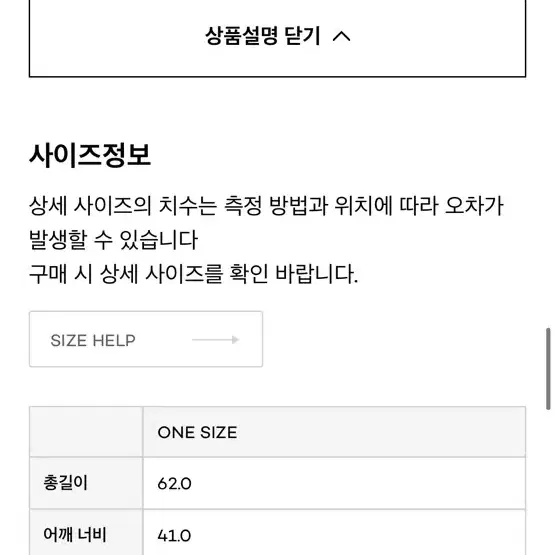Click the up chevron beside 상품설명 닫기

tap(342, 36)
